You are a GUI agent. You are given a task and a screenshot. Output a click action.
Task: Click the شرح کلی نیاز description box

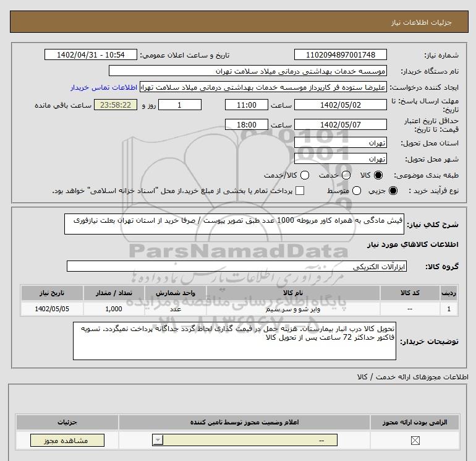point(234,224)
